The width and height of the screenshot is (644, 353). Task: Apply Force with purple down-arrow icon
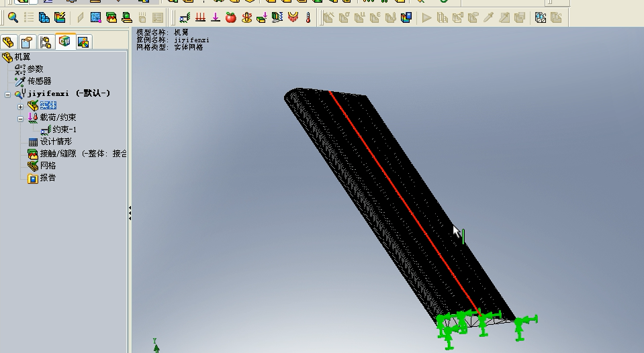pos(216,17)
